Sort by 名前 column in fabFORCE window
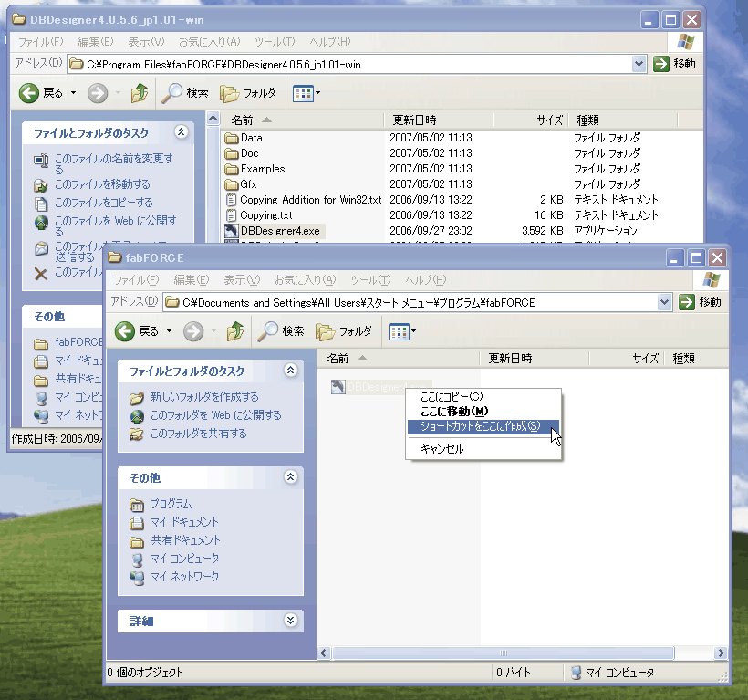 click(x=399, y=359)
